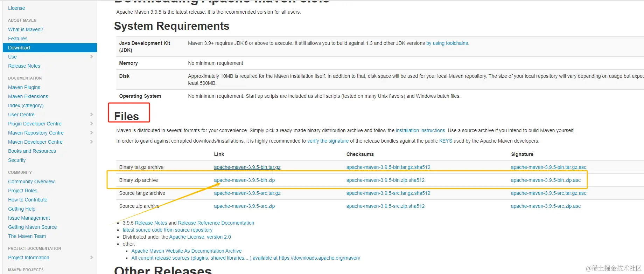Viewport: 644px width, 274px height.
Task: Open Community Overview page
Action: 31,181
